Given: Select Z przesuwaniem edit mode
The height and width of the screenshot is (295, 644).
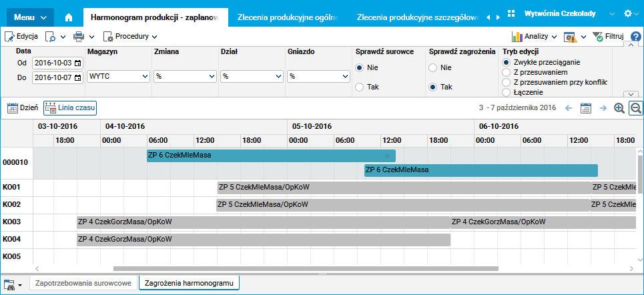Looking at the screenshot, I should click(506, 72).
